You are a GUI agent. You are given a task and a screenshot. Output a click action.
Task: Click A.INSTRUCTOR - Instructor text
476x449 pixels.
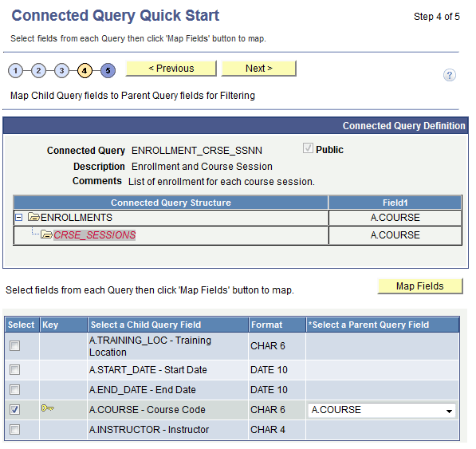(149, 430)
